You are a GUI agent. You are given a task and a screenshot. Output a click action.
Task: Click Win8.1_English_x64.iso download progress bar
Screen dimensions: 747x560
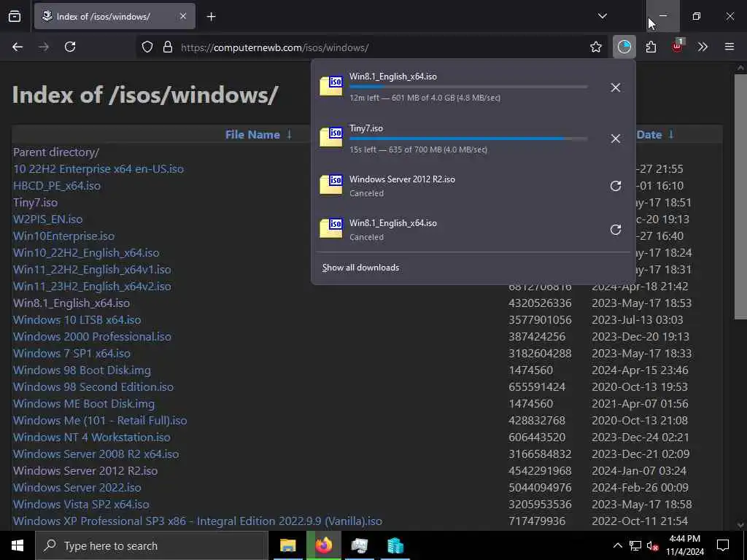[468, 87]
